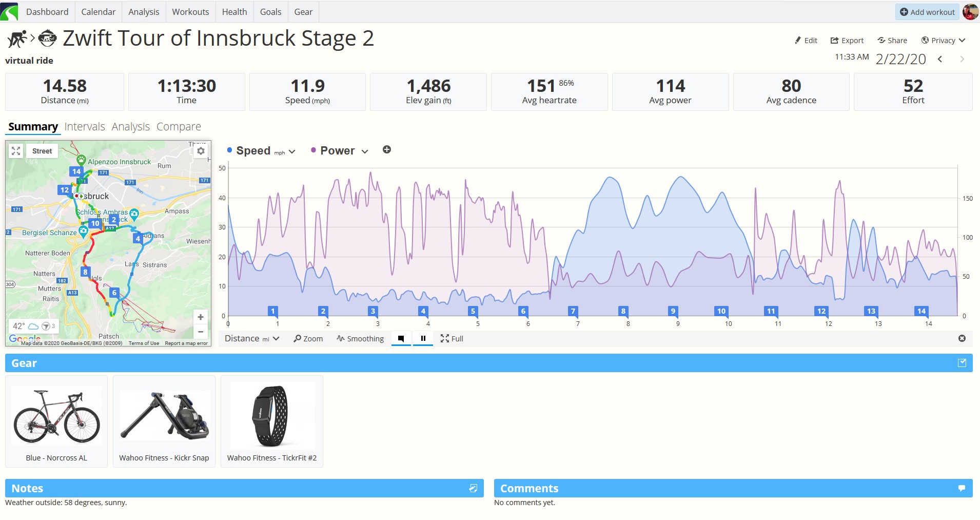Toggle pause removal on chart
Screen dimensions: 980x520
[x=423, y=338]
